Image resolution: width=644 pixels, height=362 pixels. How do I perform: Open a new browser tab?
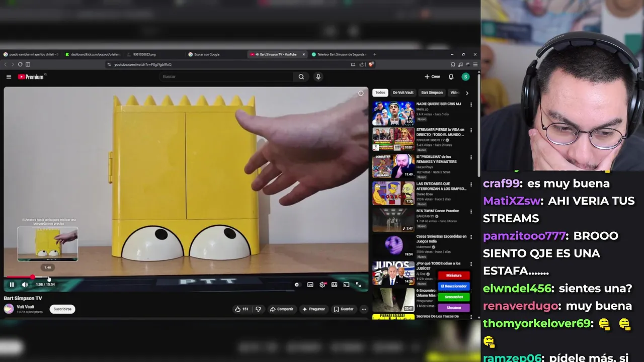pyautogui.click(x=374, y=54)
